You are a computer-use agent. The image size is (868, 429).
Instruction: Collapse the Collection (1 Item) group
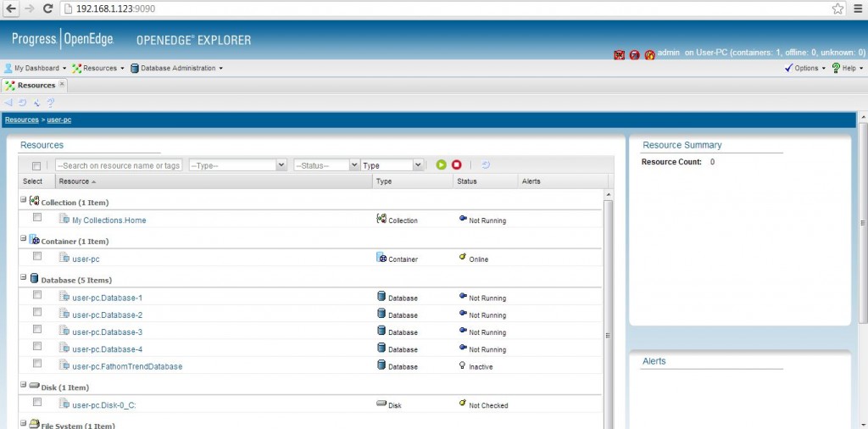pos(24,199)
